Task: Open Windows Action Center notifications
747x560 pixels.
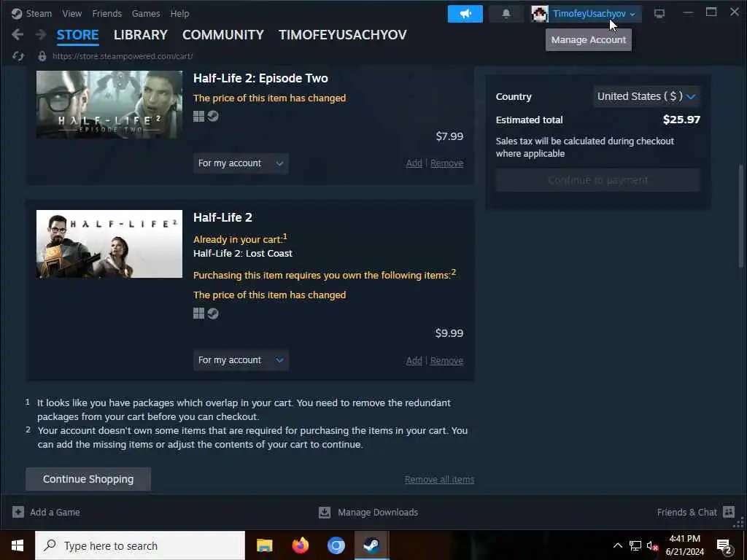Action: pos(724,546)
